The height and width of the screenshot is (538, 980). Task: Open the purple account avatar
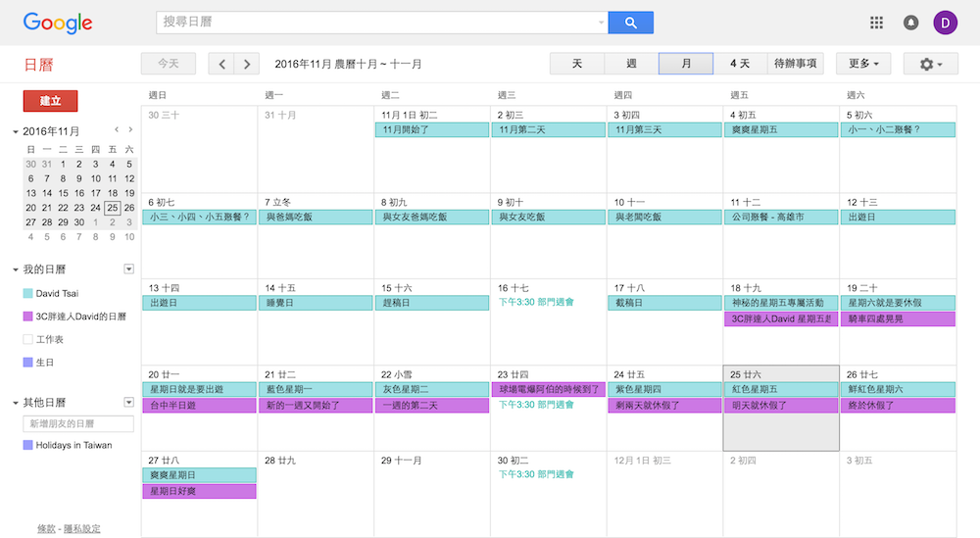[946, 23]
